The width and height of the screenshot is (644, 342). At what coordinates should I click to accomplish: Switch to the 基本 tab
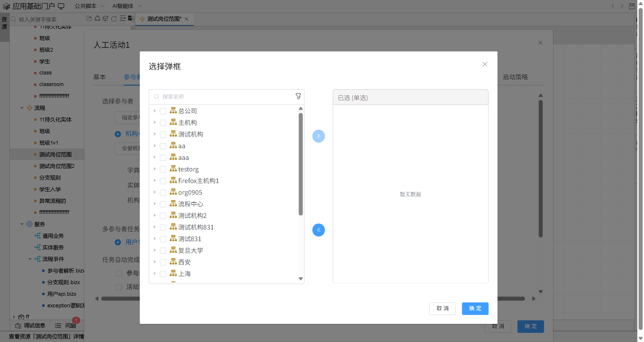pyautogui.click(x=99, y=77)
